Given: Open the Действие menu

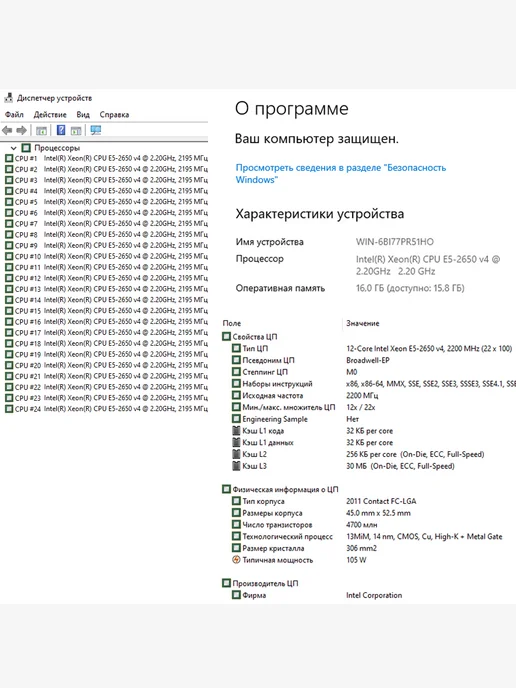Looking at the screenshot, I should [x=50, y=115].
